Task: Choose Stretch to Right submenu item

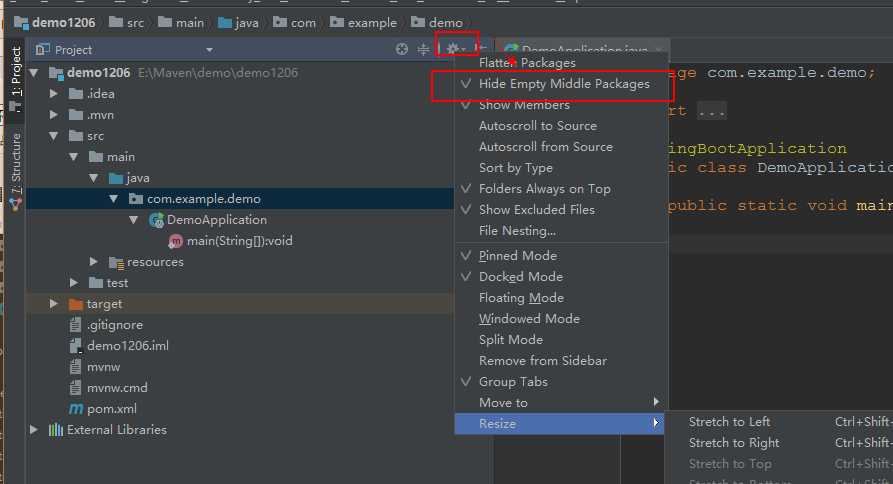Action: click(x=779, y=443)
